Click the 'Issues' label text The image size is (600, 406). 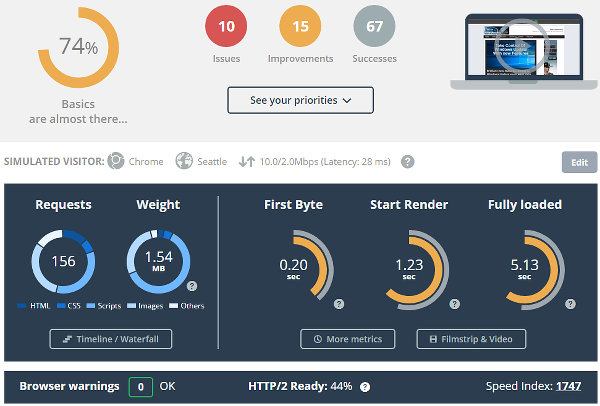226,59
